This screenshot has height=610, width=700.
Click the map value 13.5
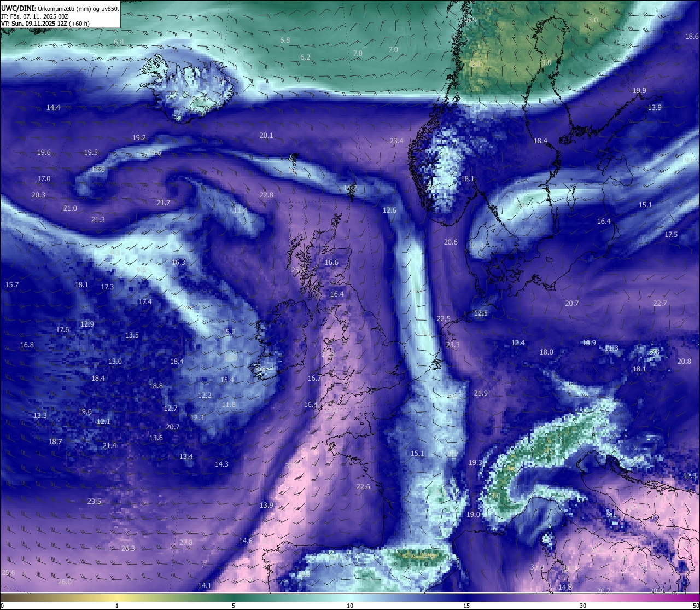132,335
